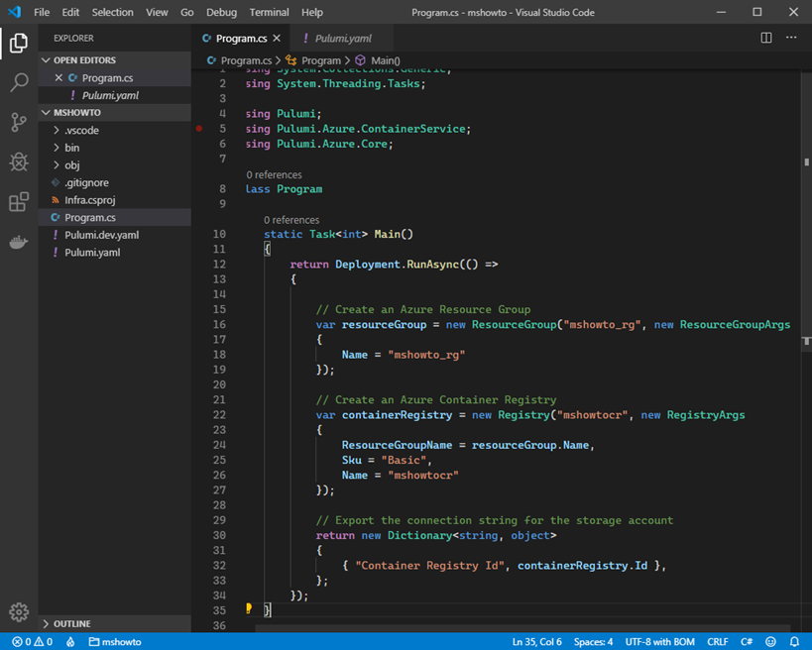Click the Program class breadcrumb
Screen dimensions: 812x650
pyautogui.click(x=313, y=60)
